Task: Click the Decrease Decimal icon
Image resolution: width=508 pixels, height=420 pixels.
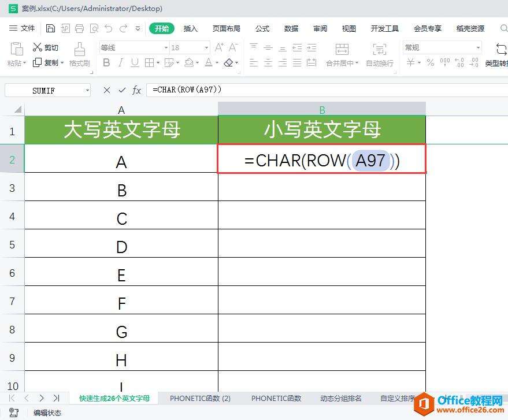Action: (474, 62)
